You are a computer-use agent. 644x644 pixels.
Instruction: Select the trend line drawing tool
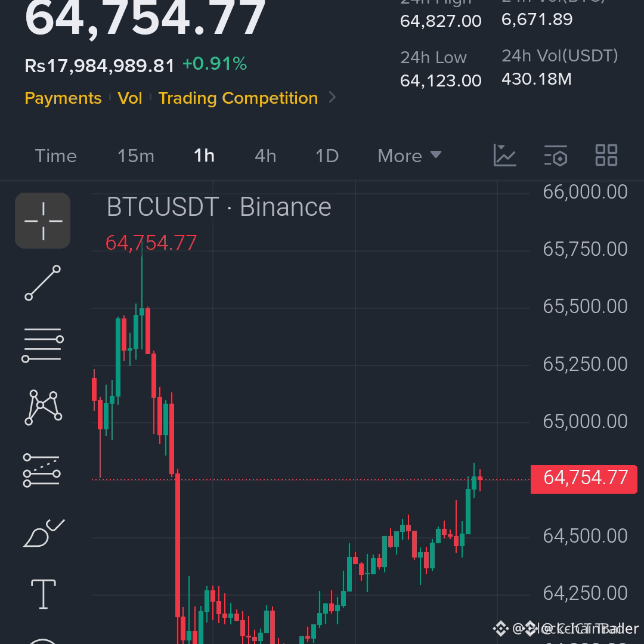(43, 283)
